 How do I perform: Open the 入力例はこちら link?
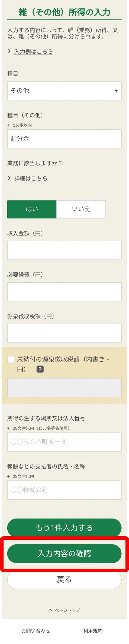click(x=34, y=51)
